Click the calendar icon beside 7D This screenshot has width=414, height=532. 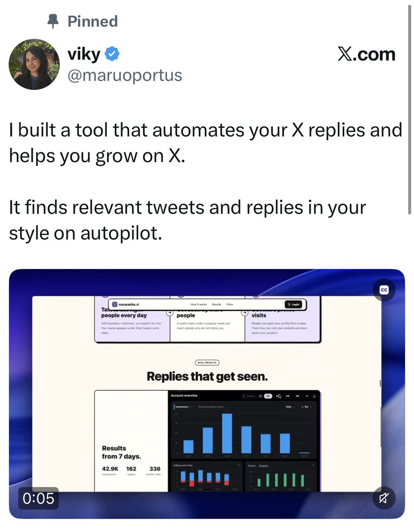pos(261,396)
